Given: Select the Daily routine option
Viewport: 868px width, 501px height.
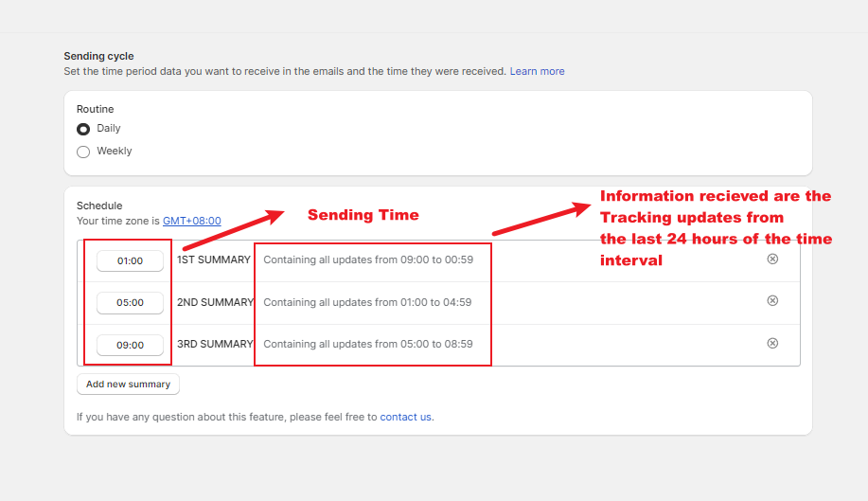Looking at the screenshot, I should tap(83, 129).
